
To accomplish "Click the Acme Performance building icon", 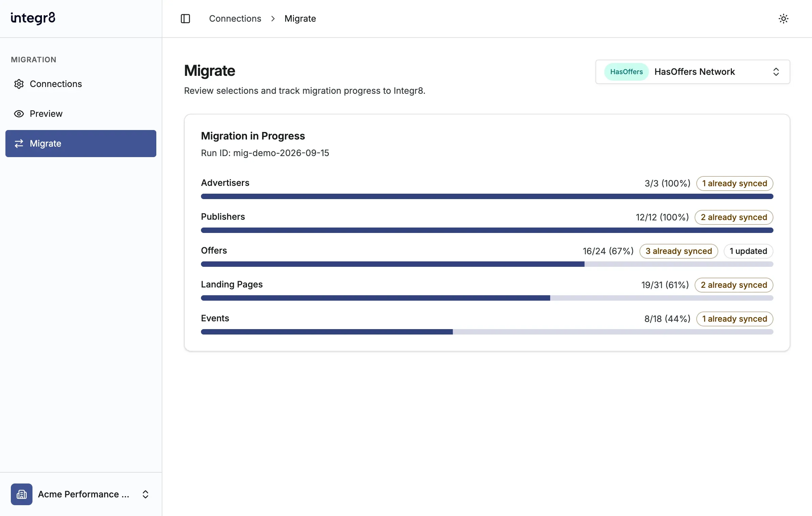I will [x=22, y=494].
